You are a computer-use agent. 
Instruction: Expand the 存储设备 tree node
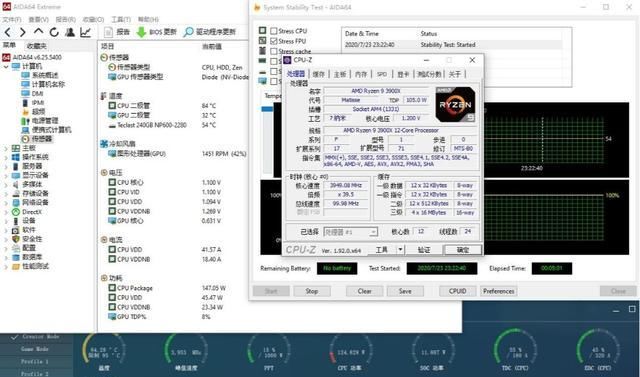click(x=6, y=193)
